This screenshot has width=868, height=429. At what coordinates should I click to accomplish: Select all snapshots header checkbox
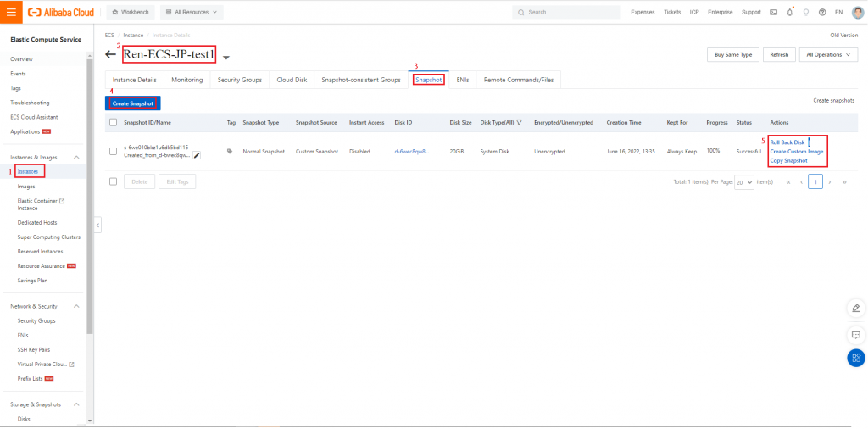coord(114,122)
